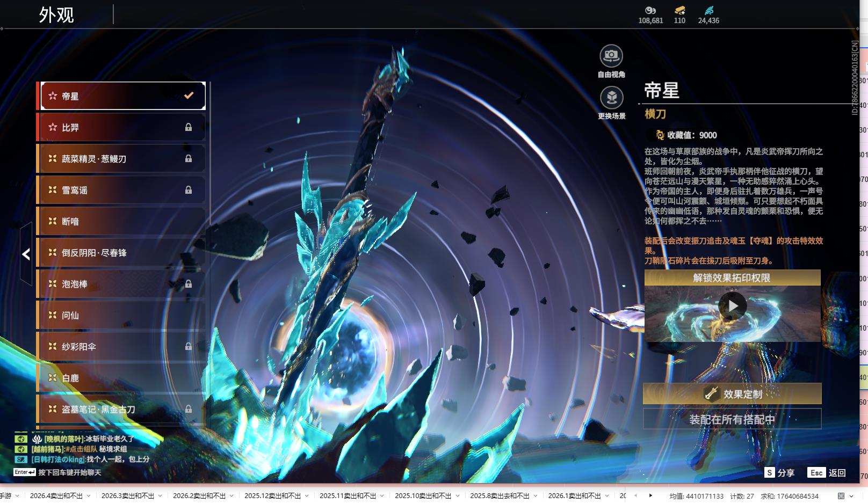Click the teal currency icon above 24,436
The width and height of the screenshot is (868, 504).
pyautogui.click(x=708, y=10)
